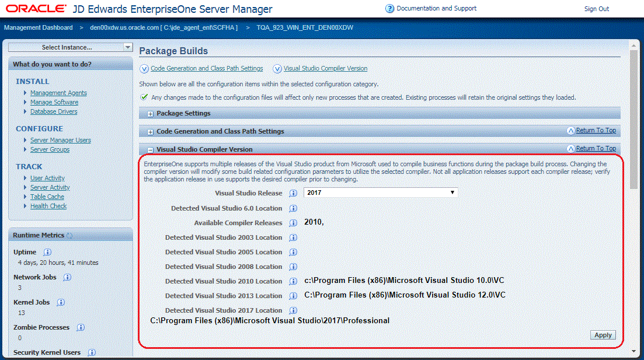The width and height of the screenshot is (644, 360).
Task: Open the Server Activity link
Action: (50, 187)
